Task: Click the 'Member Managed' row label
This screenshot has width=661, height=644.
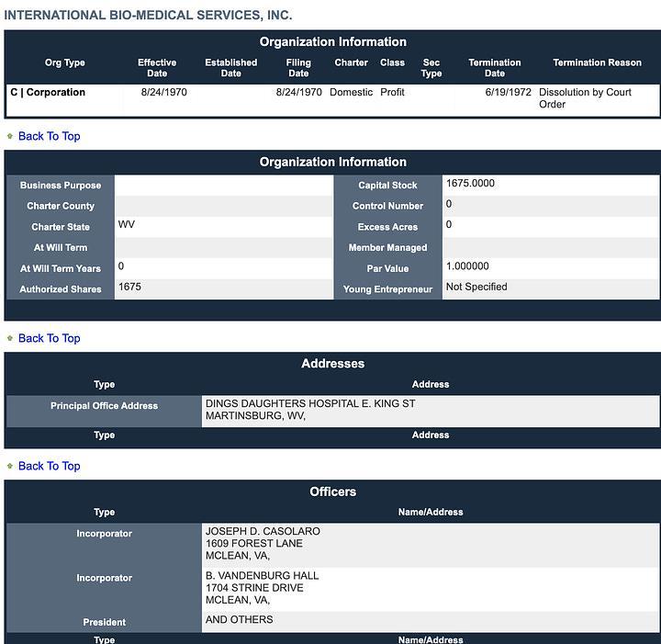Action: click(x=387, y=248)
